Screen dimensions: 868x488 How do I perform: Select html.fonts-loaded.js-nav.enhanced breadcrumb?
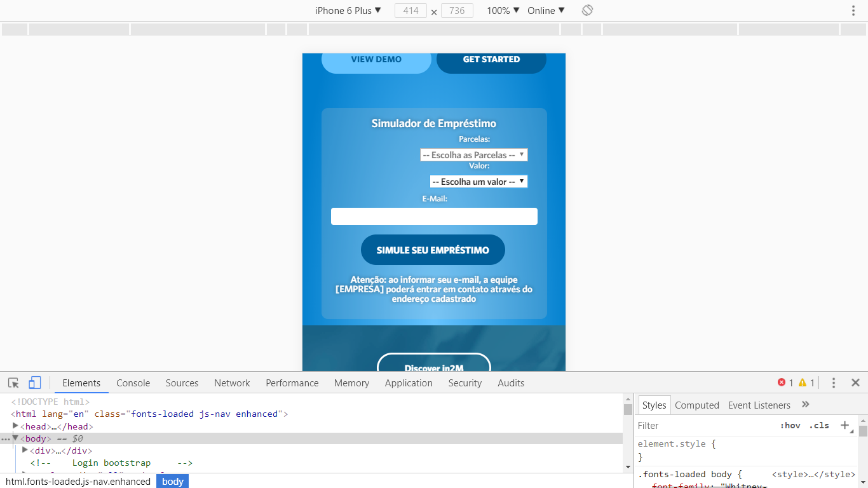(x=78, y=482)
